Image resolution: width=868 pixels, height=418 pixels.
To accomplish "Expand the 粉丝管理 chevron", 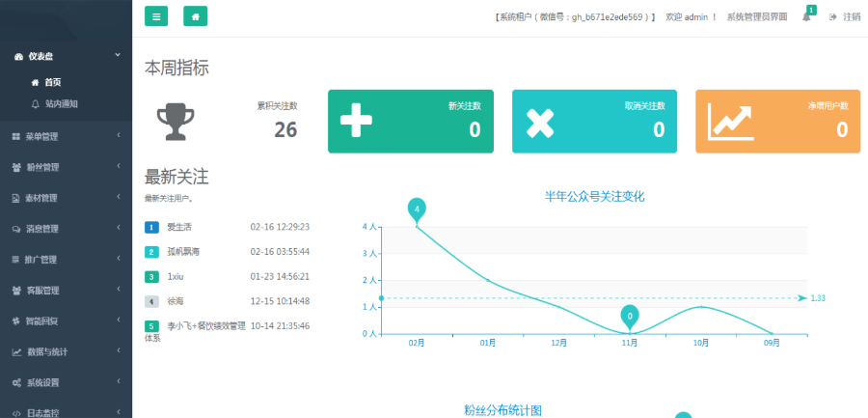I will click(x=119, y=166).
